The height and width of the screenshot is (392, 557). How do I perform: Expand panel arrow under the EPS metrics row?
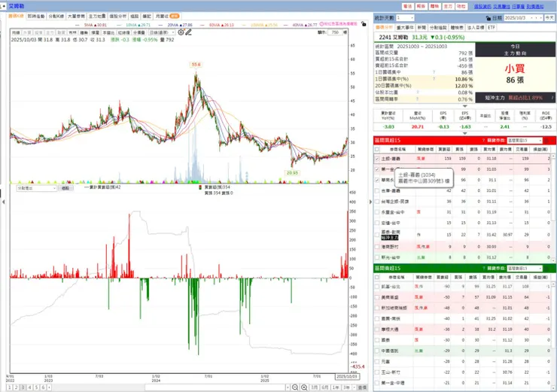pos(464,133)
